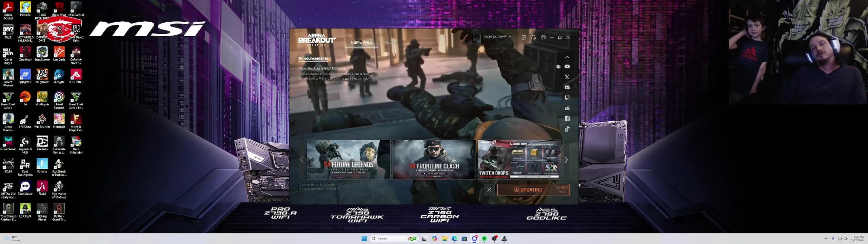Select Arena Breakout desktop shortcut
868x244 pixels.
pos(8,123)
